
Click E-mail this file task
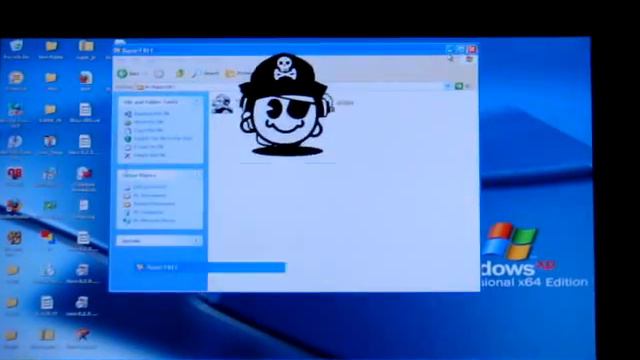144,147
